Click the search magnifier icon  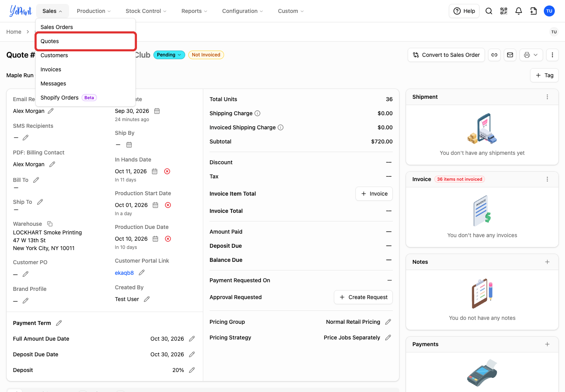489,11
